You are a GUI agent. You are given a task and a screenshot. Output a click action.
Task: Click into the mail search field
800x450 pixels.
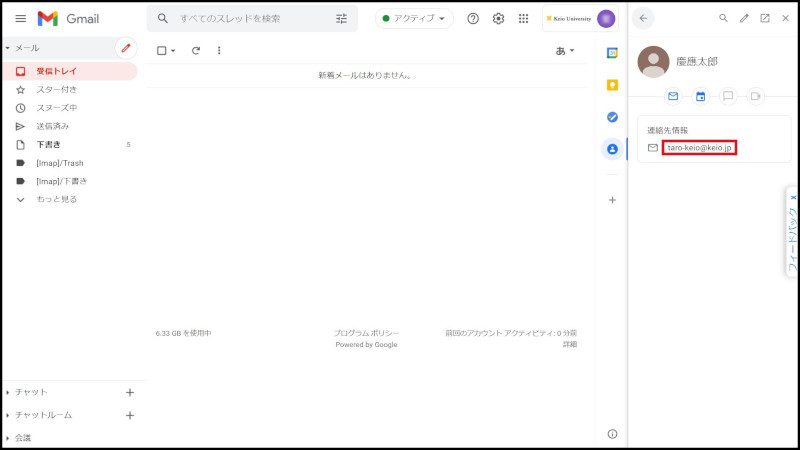coord(250,19)
